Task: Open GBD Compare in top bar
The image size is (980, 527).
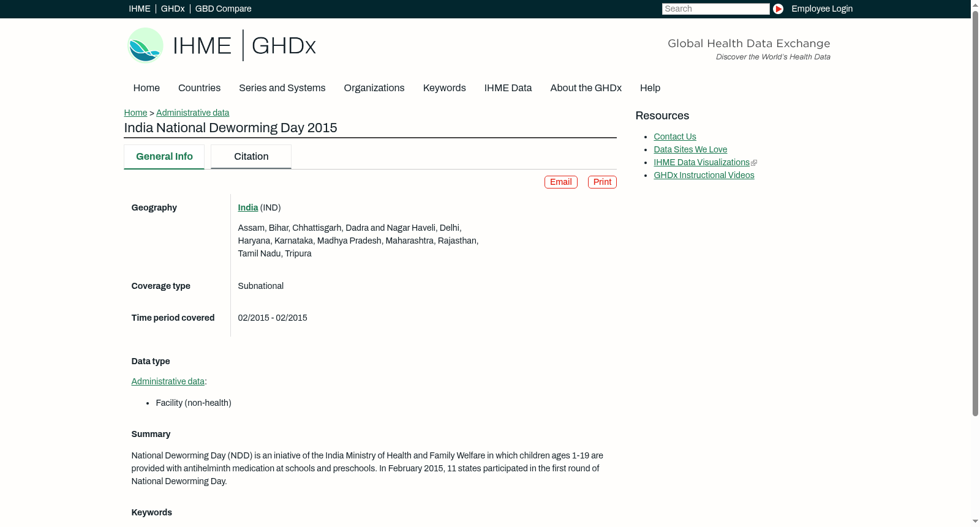Action: tap(223, 9)
